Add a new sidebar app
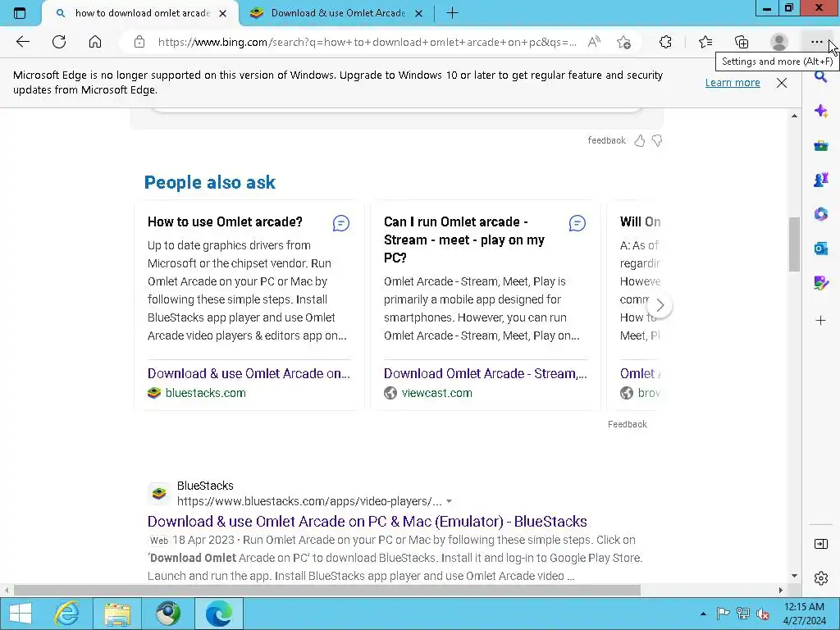 tap(820, 321)
